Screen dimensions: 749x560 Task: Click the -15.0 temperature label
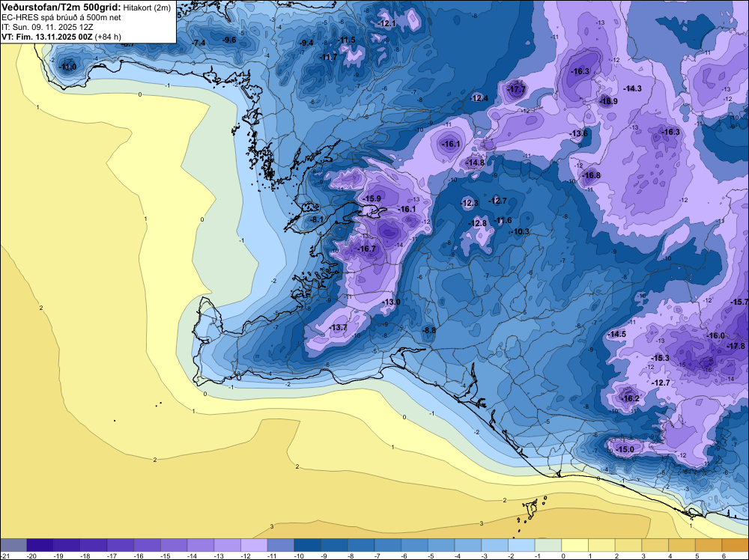click(x=625, y=449)
